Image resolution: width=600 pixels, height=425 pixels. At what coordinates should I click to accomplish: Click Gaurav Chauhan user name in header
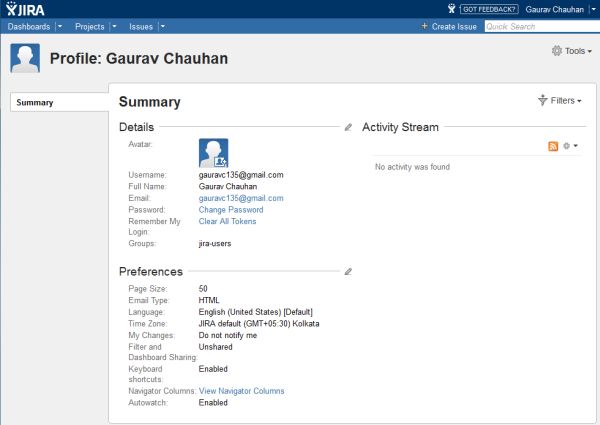[x=554, y=9]
